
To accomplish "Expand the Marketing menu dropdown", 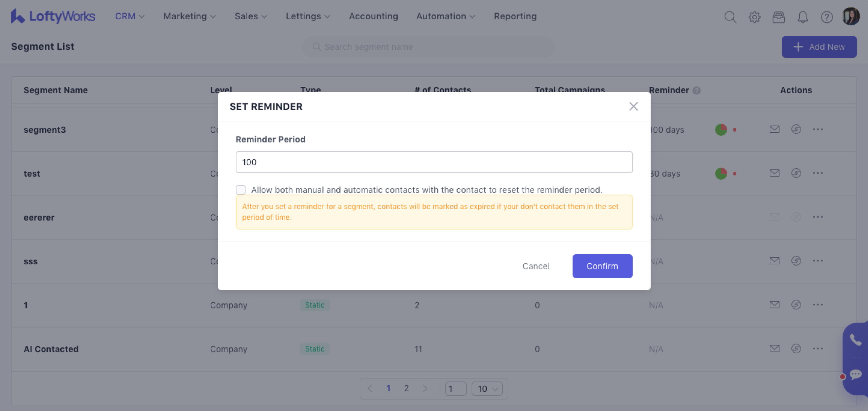I will coord(189,16).
